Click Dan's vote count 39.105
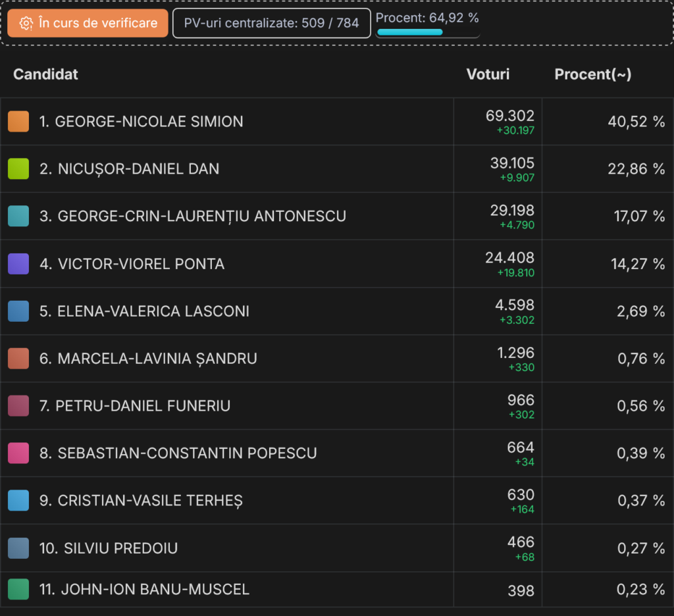Image resolution: width=674 pixels, height=616 pixels. pos(512,163)
